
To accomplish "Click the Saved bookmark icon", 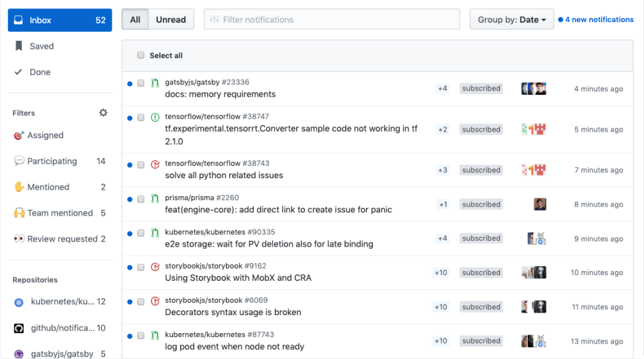I will 19,46.
